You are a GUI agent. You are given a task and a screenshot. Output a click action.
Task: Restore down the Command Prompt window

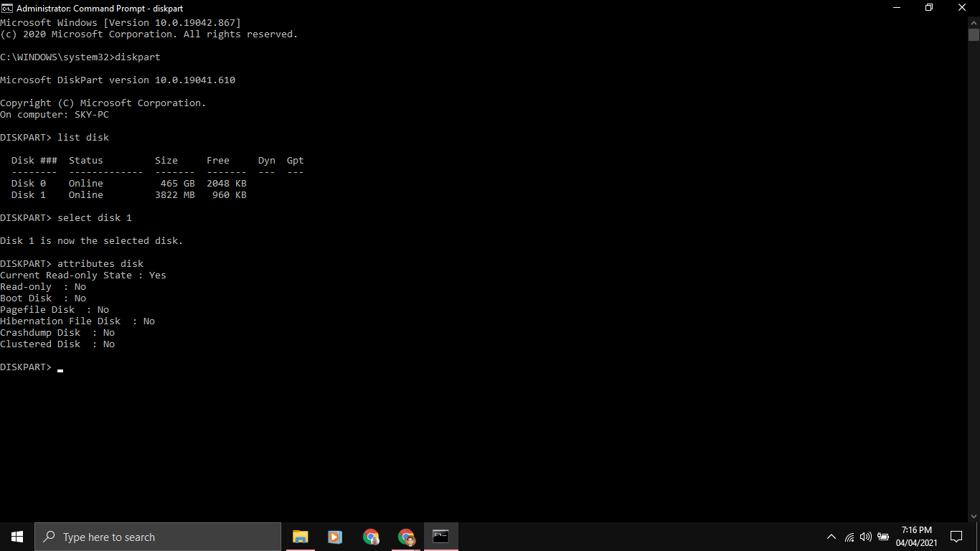[930, 8]
